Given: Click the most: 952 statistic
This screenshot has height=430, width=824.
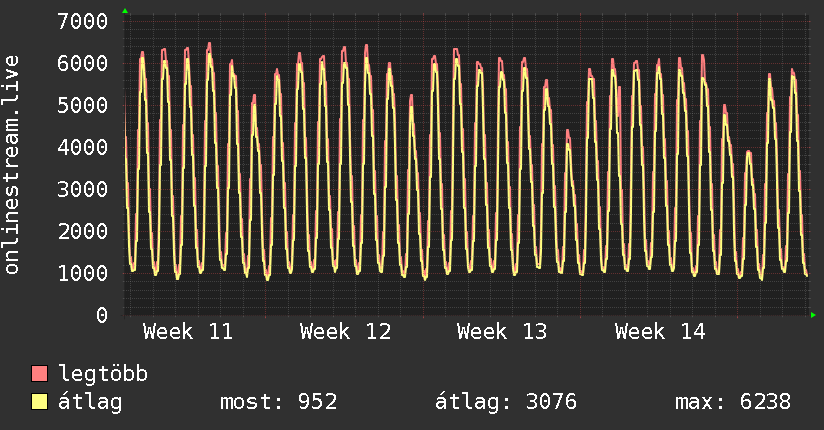Looking at the screenshot, I should coord(278,402).
